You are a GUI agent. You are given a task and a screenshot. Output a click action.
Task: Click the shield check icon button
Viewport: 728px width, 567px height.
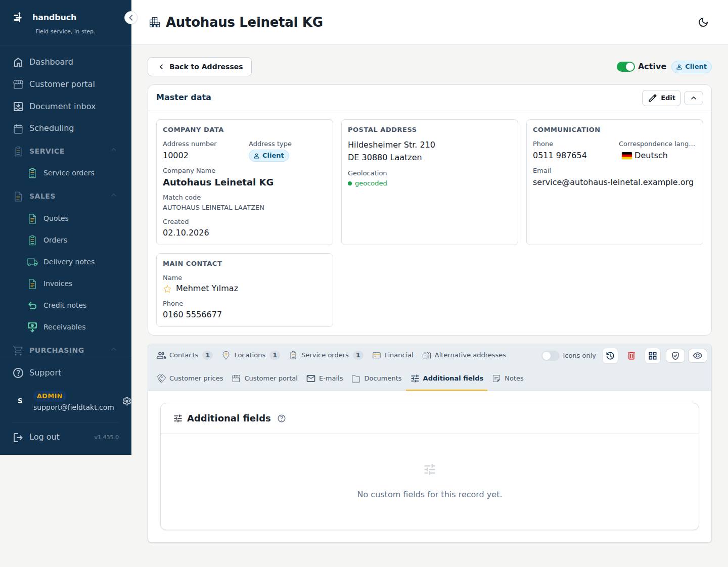click(x=675, y=356)
